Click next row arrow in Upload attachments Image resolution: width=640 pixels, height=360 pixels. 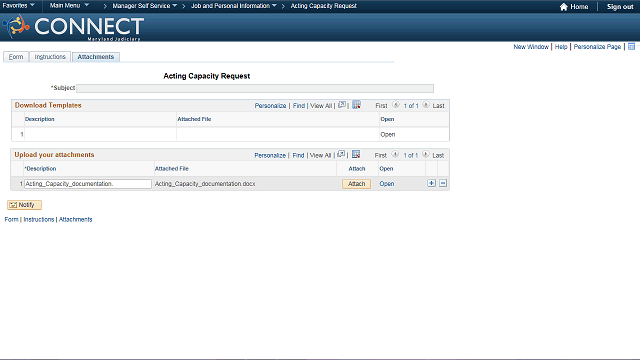tap(425, 154)
